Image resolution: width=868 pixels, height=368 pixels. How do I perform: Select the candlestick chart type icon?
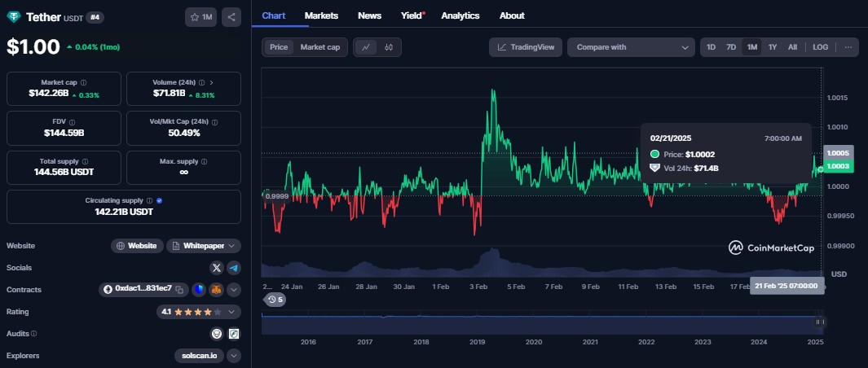[x=389, y=47]
